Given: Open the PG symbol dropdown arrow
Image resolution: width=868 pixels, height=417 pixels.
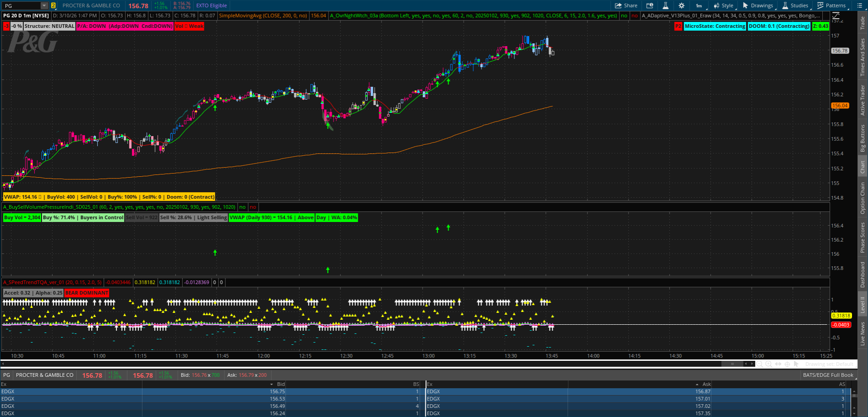Looking at the screenshot, I should click(44, 5).
